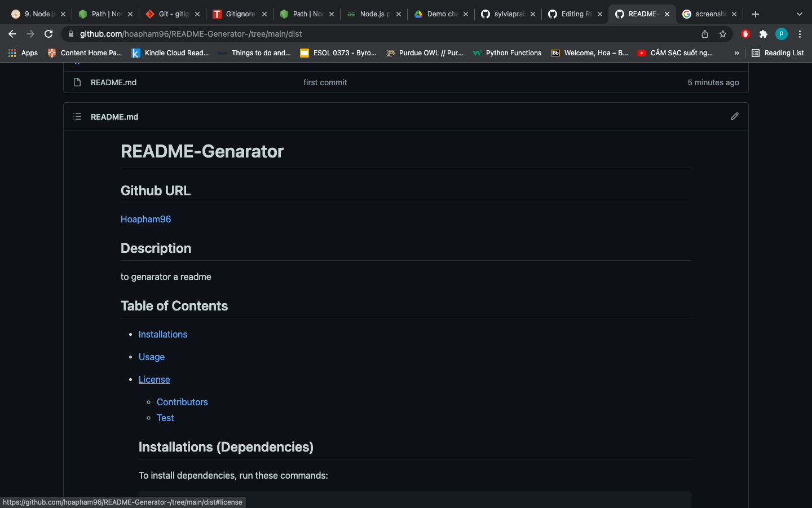The image size is (812, 508).
Task: Toggle the bookmark star for this page
Action: (723, 34)
